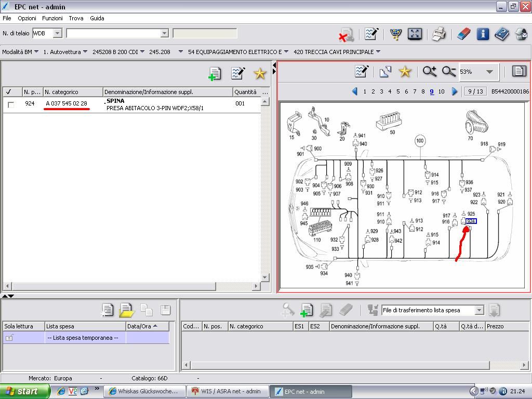Click the eraser icon in top toolbar
532x399 pixels.
[463, 34]
